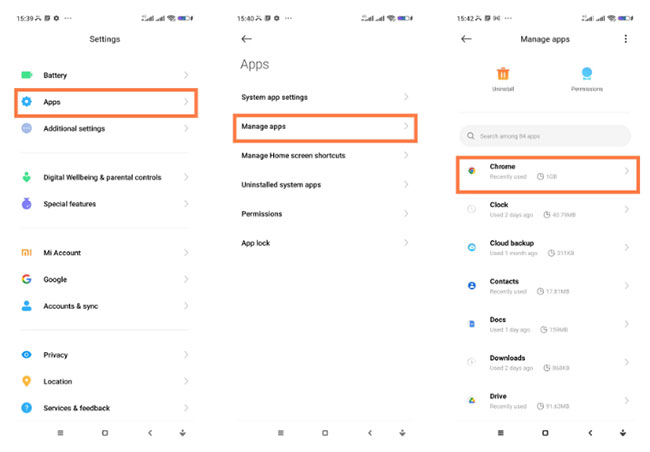Tap the Docs app icon
This screenshot has width=650, height=452.
pyautogui.click(x=472, y=324)
